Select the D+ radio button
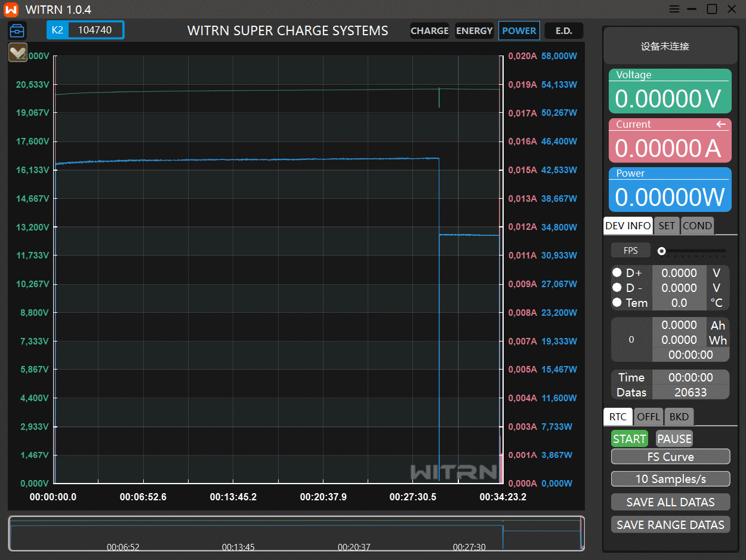This screenshot has height=560, width=746. tap(617, 273)
